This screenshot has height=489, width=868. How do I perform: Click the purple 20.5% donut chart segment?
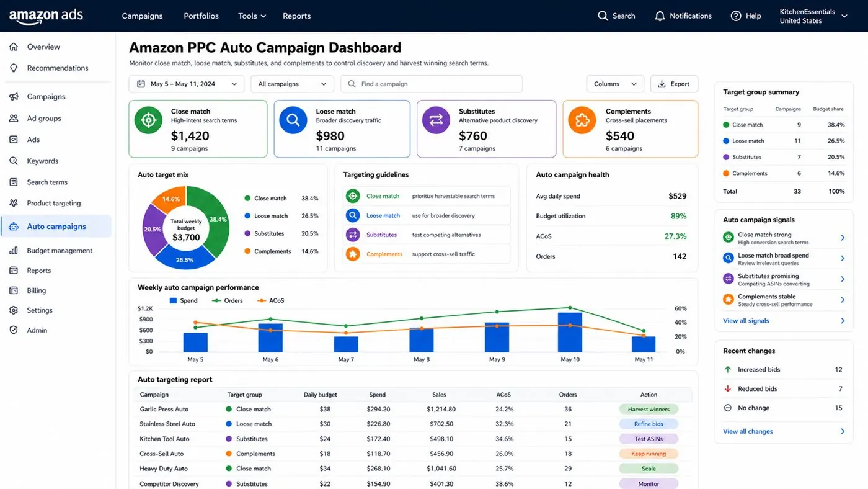153,229
